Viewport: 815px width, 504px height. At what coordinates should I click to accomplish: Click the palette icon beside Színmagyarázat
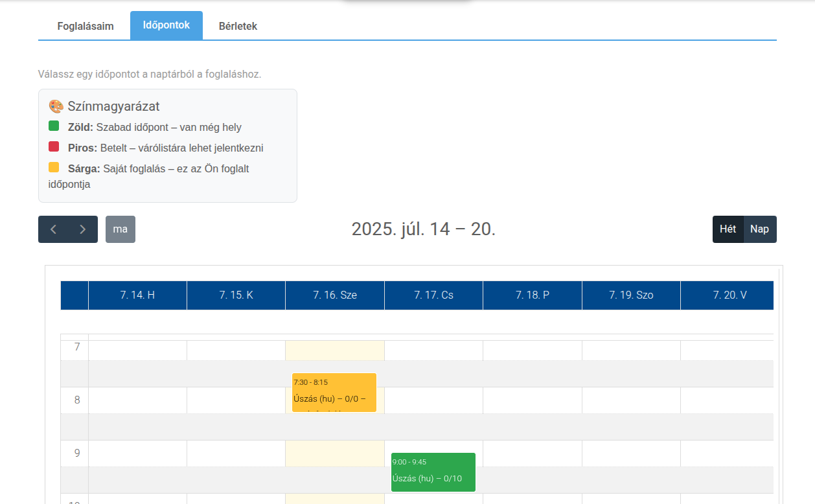tap(56, 106)
